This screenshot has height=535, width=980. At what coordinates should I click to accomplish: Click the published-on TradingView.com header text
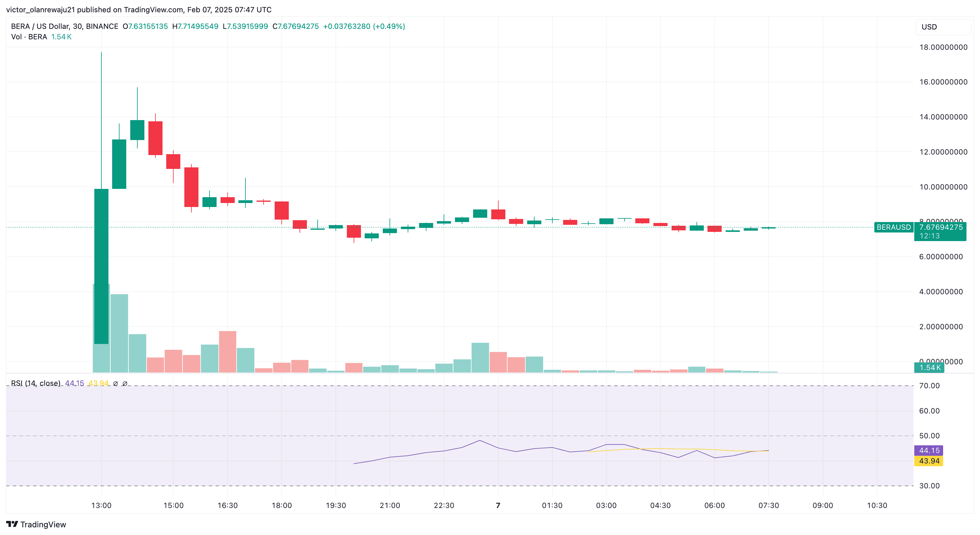pos(139,10)
